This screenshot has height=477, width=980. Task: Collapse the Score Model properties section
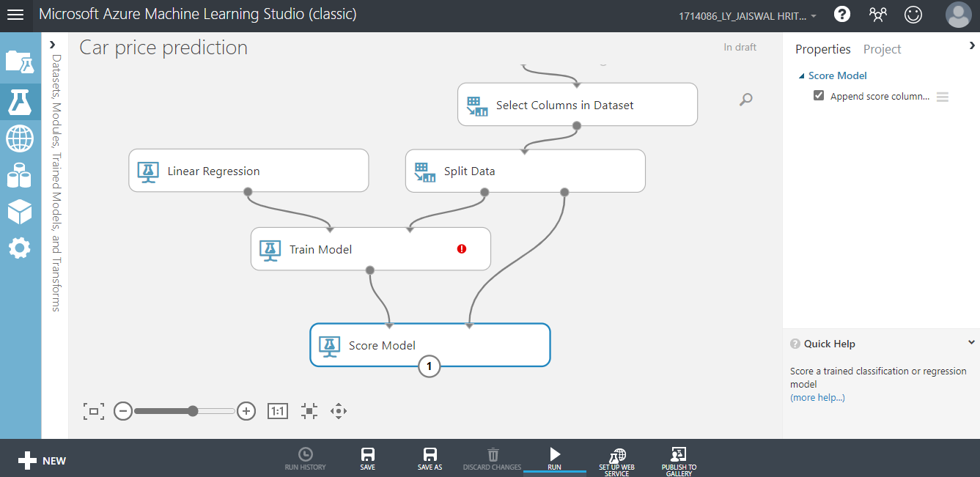(800, 75)
